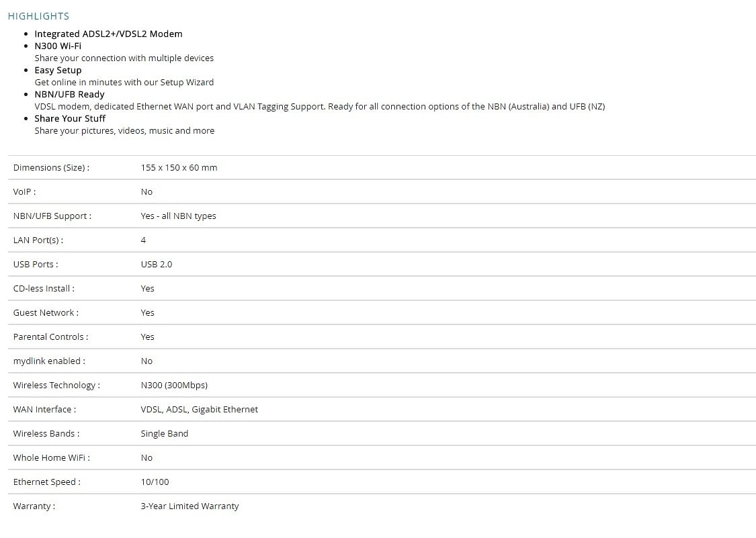Click the USB 2.0 value
Viewport: 756px width, 538px height.
[x=156, y=264]
